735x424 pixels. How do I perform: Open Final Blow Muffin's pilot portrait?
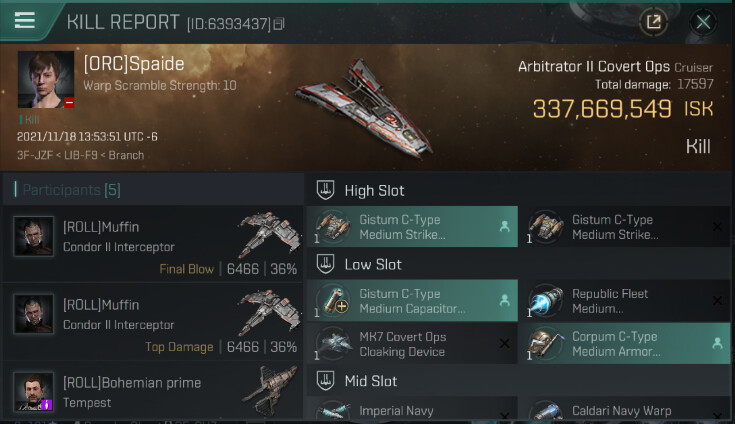[x=34, y=237]
